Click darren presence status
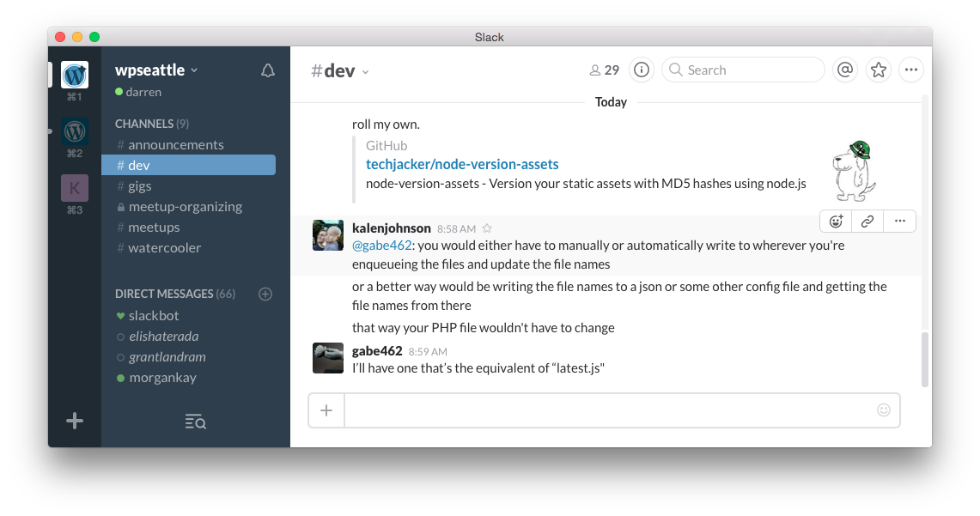The width and height of the screenshot is (980, 516). tap(138, 93)
